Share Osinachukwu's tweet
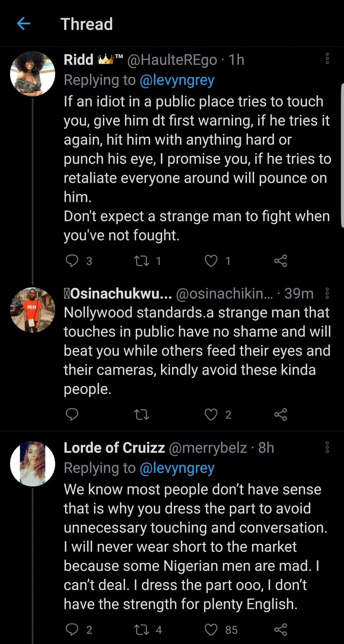Image resolution: width=344 pixels, height=644 pixels. click(280, 415)
